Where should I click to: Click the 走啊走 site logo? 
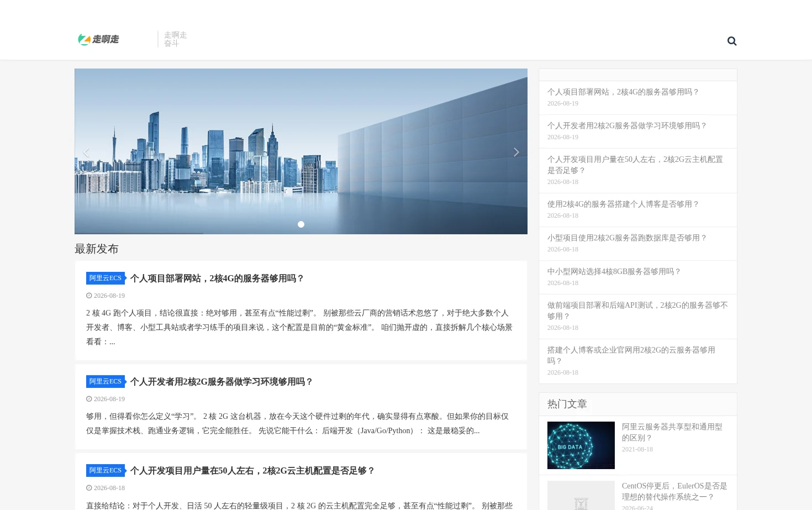click(x=98, y=39)
